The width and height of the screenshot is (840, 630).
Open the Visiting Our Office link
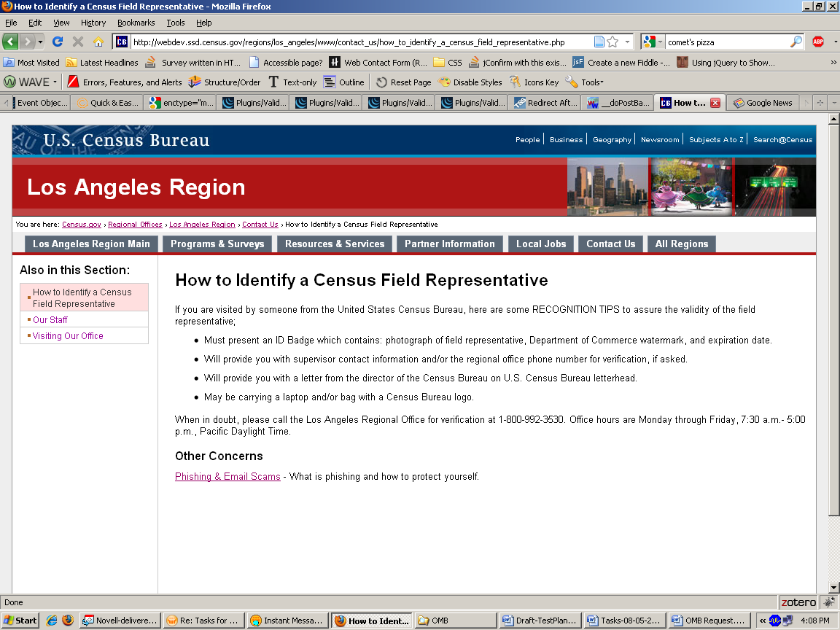pos(68,336)
